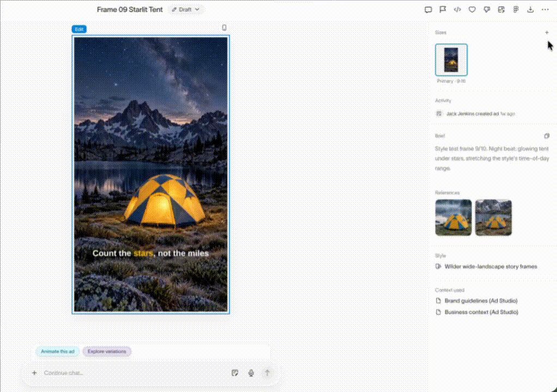Viewport: 557px width, 392px height.
Task: Add a new size with plus icon
Action: tap(547, 32)
